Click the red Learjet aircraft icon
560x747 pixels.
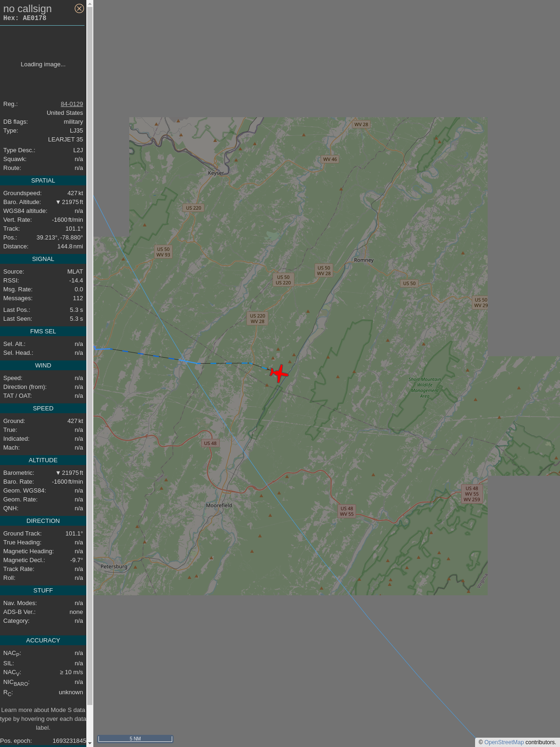click(x=279, y=373)
